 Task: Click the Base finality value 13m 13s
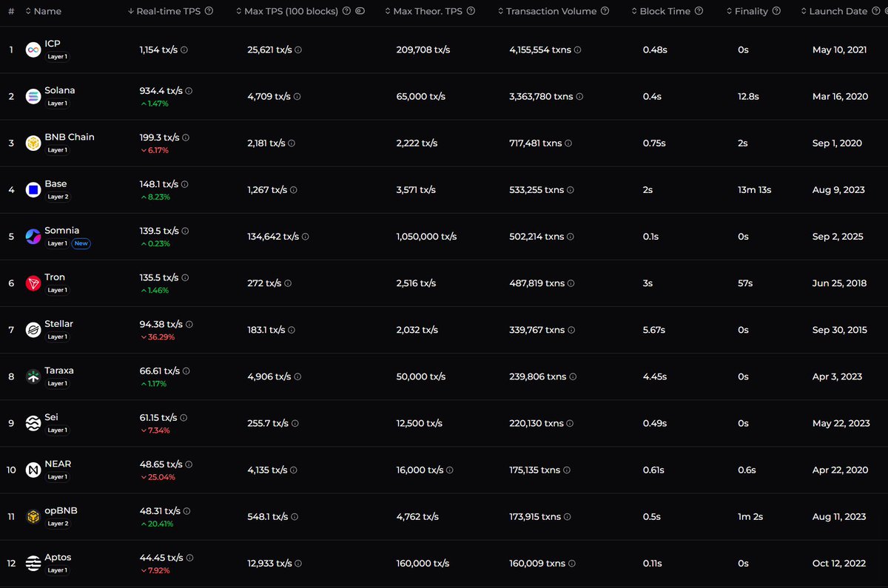pyautogui.click(x=755, y=190)
